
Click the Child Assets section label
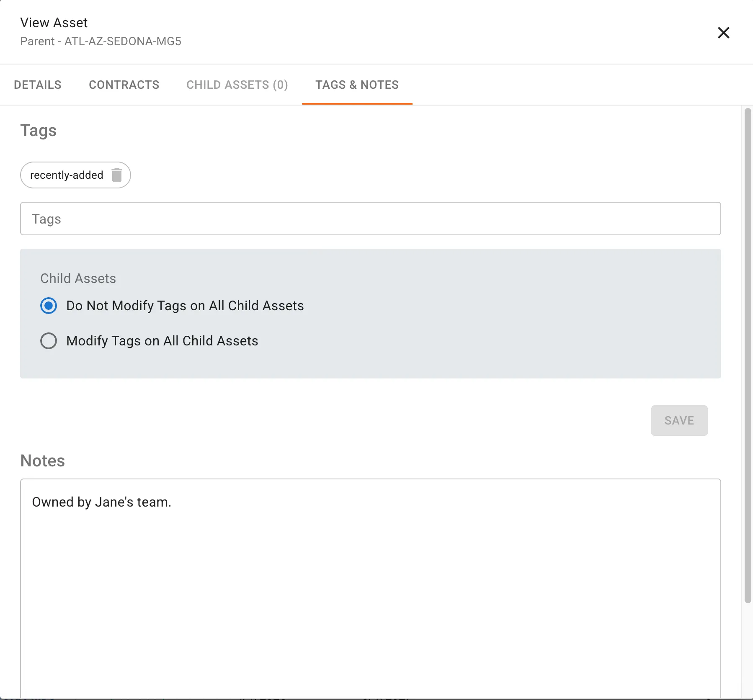click(78, 278)
